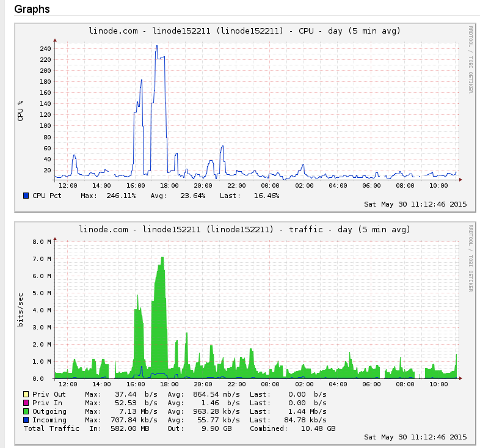Click the red x-axis arrow on the CPU graph
The image size is (480, 448).
(460, 180)
